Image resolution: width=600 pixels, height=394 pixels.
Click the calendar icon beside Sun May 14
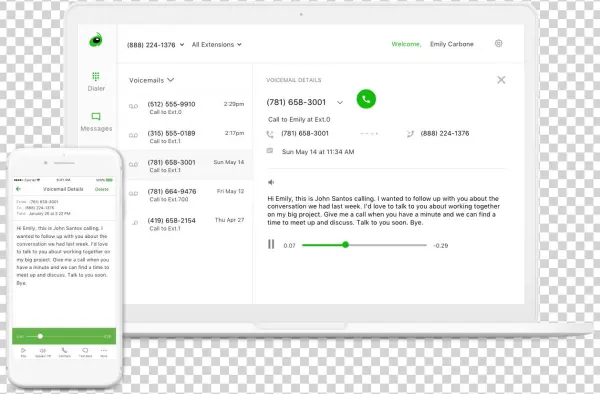[270, 151]
